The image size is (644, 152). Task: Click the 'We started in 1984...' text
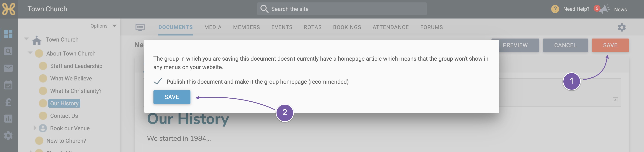pos(179,138)
